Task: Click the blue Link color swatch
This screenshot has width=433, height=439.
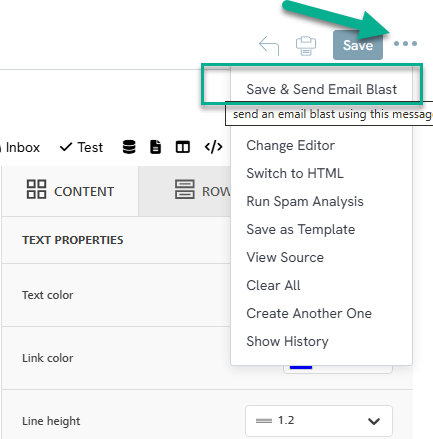Action: [301, 367]
